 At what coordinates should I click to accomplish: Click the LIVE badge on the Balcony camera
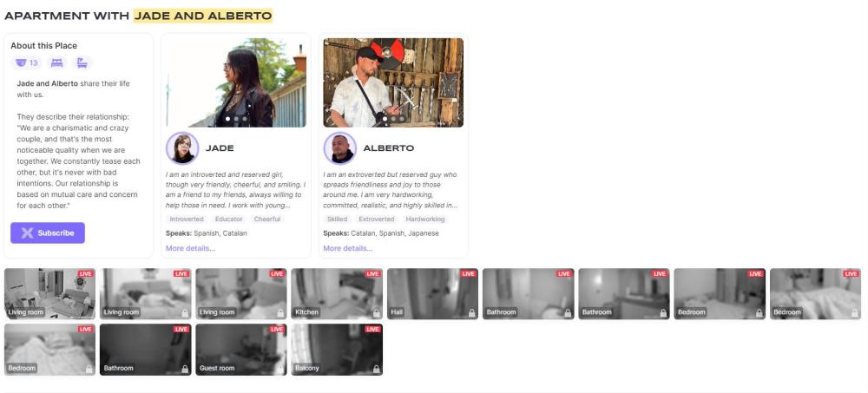373,329
